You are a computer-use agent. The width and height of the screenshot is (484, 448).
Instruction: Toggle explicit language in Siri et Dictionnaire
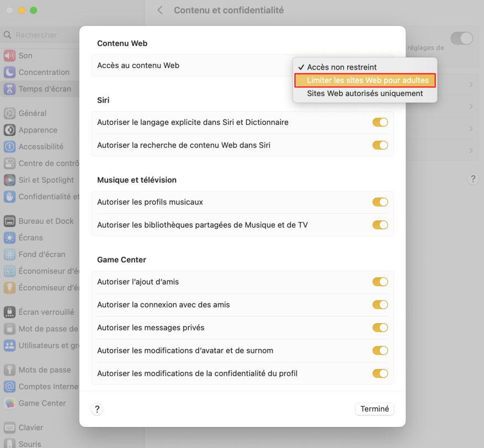click(380, 122)
